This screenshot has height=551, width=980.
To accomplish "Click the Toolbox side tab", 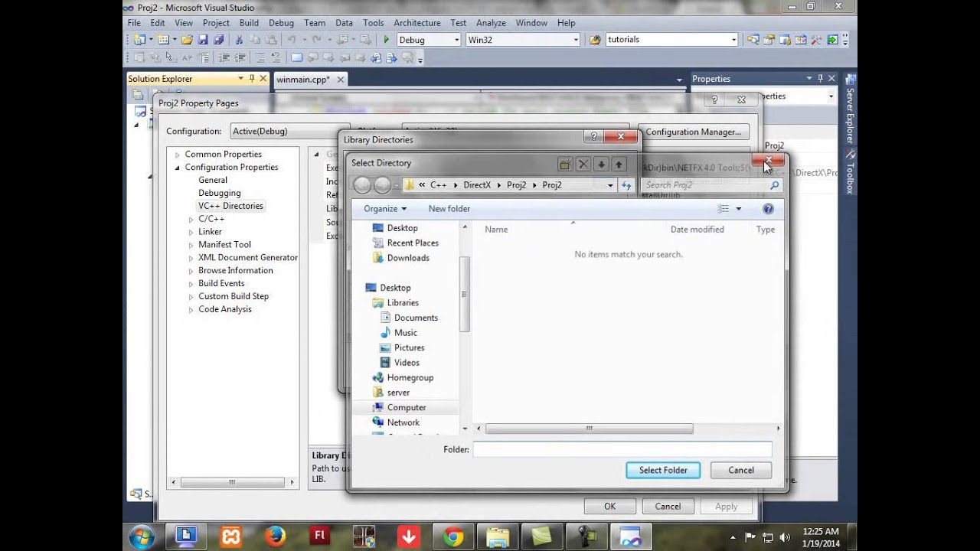I will 850,171.
